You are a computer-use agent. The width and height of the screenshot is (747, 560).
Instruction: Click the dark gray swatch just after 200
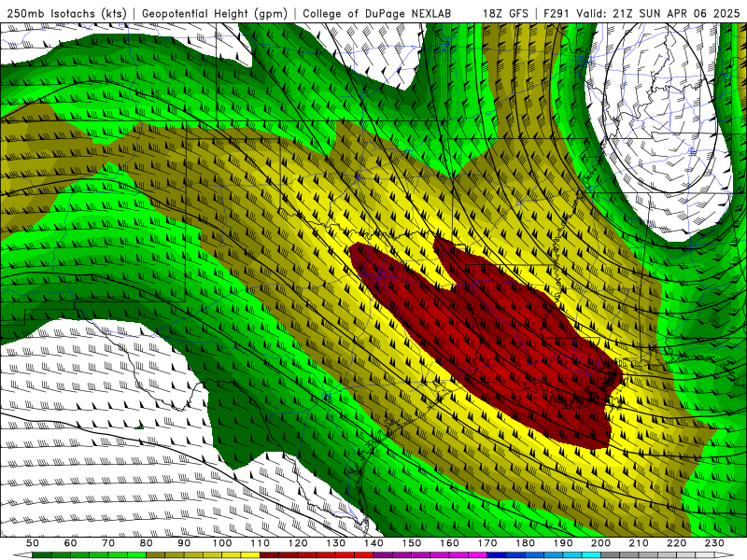pos(611,555)
